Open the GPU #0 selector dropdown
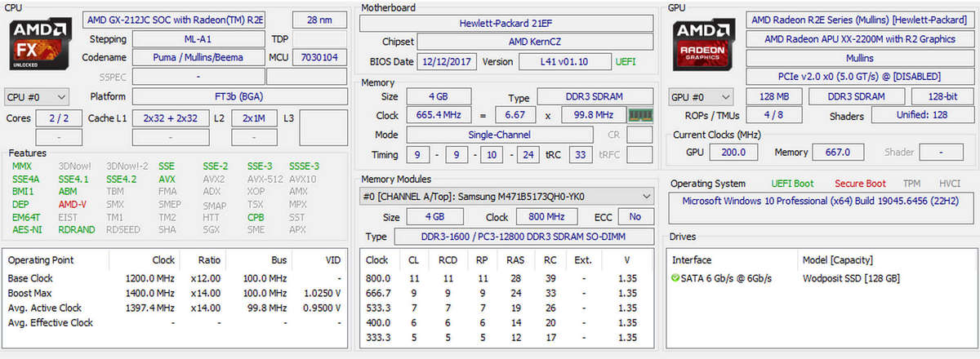This screenshot has height=359, width=980. (x=700, y=96)
